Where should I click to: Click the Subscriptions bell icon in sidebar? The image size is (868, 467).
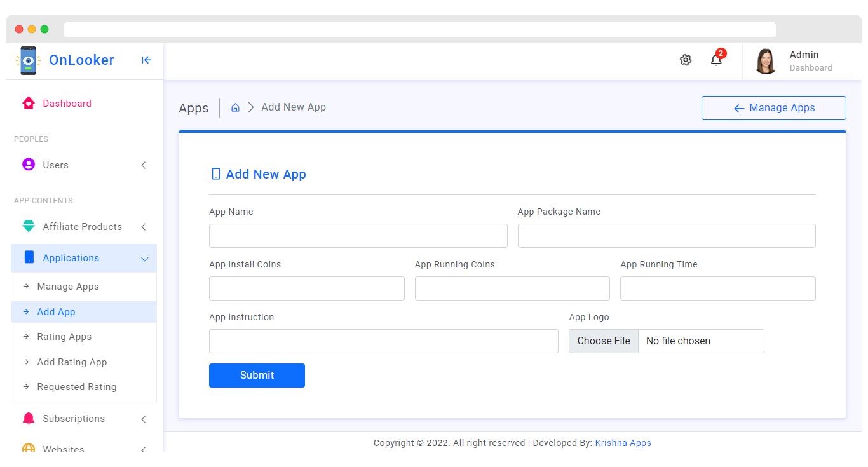tap(29, 418)
